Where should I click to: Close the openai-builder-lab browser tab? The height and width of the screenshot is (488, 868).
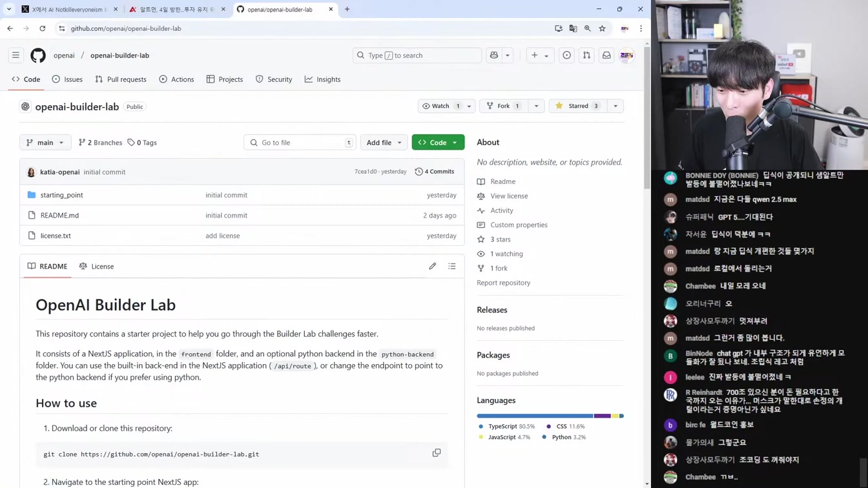point(331,9)
